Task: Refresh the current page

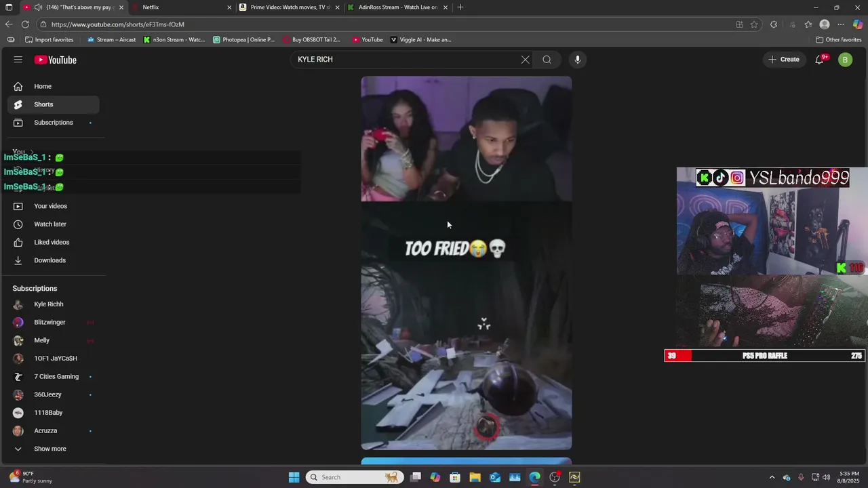Action: pos(25,24)
